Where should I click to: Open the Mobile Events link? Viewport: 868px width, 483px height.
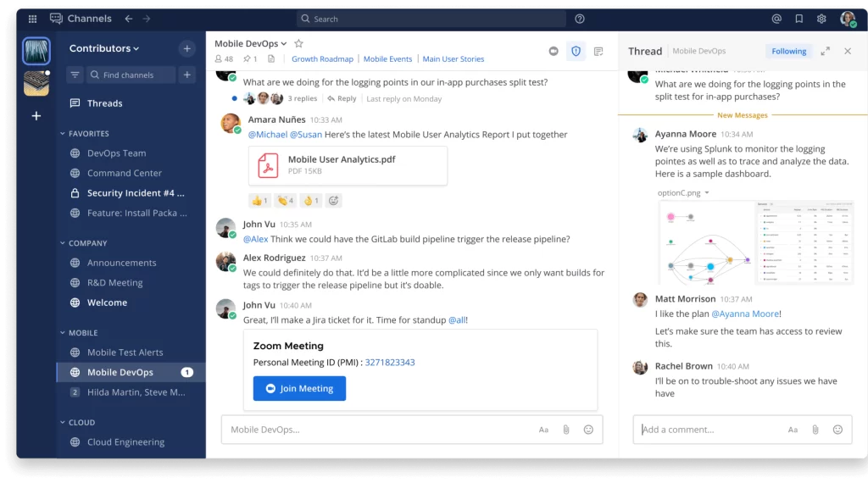[x=387, y=58]
